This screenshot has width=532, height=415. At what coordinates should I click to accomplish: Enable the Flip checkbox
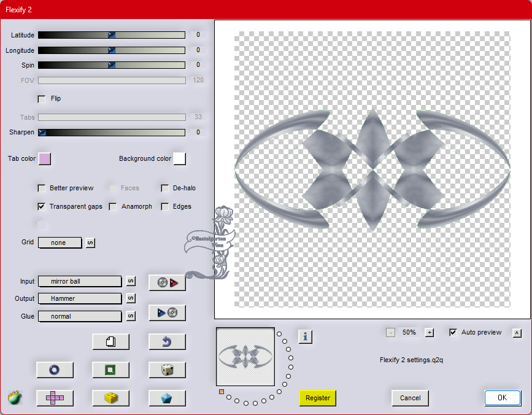(42, 99)
